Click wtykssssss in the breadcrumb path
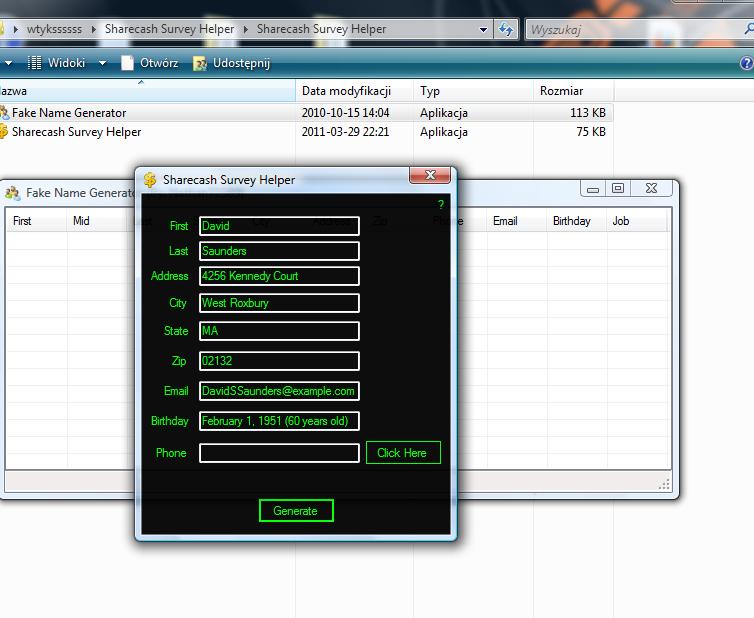This screenshot has width=754, height=618. pyautogui.click(x=54, y=29)
